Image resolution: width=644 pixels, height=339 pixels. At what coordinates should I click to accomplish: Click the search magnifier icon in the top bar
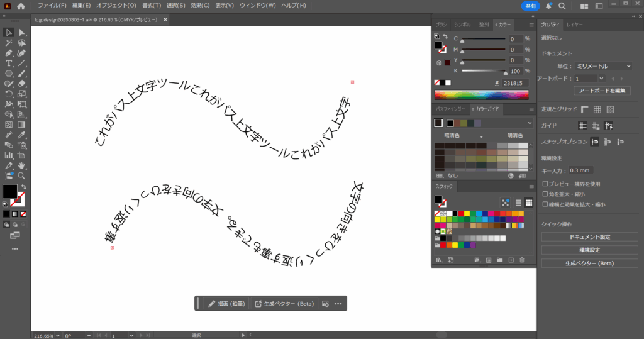coord(562,6)
